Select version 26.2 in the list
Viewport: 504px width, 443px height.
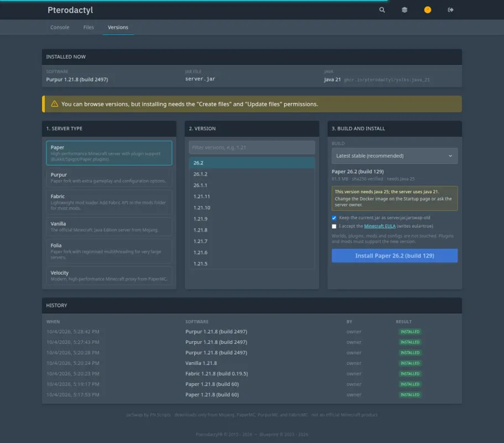click(252, 163)
